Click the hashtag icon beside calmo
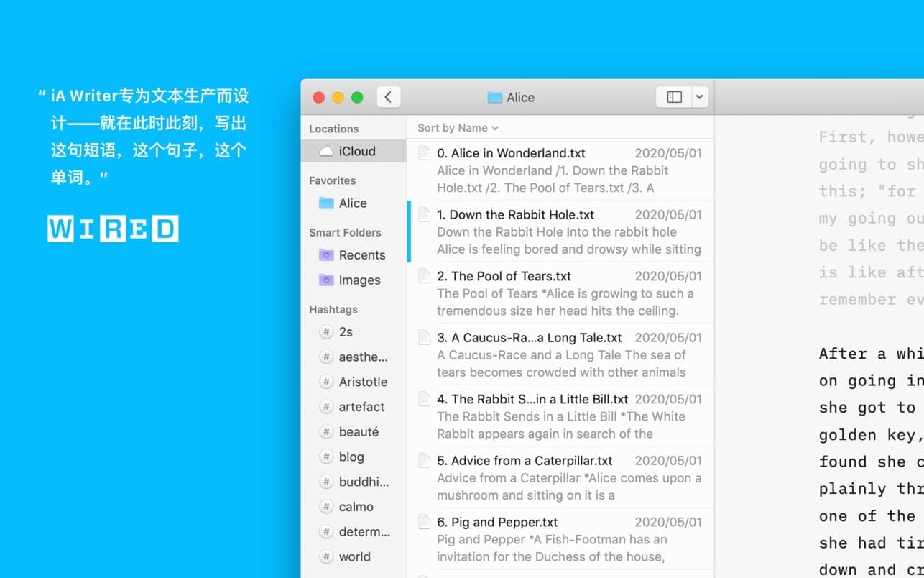Screen dimensions: 924x578 click(x=326, y=507)
